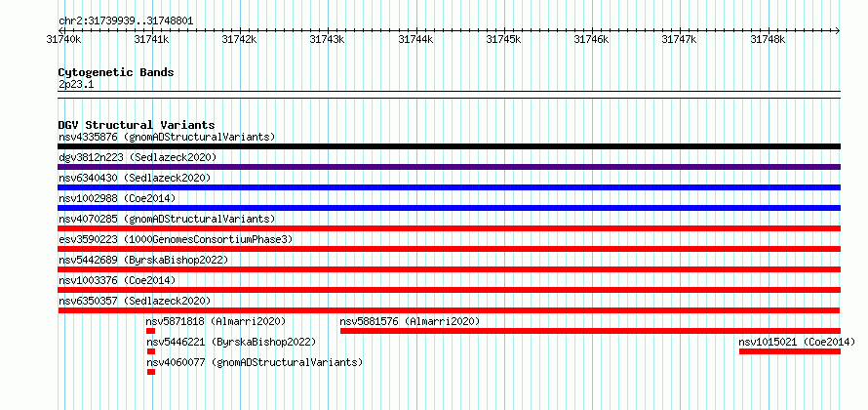Click the 31747k ruler tick label

[x=681, y=39]
